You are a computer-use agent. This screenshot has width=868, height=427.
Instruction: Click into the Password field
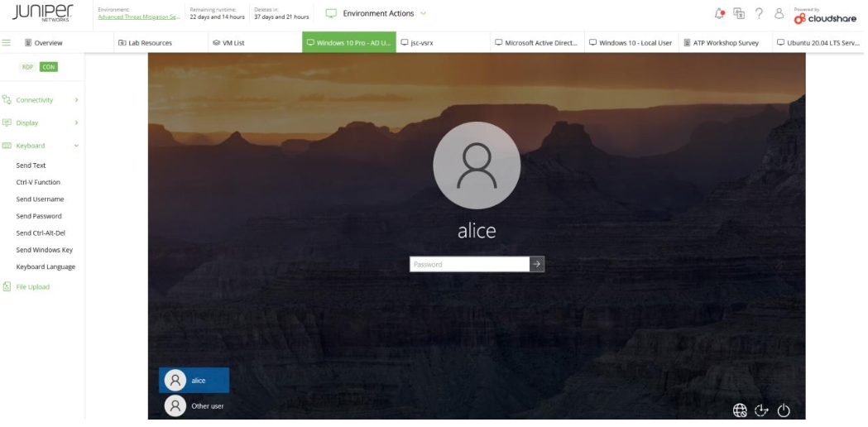[x=469, y=265]
